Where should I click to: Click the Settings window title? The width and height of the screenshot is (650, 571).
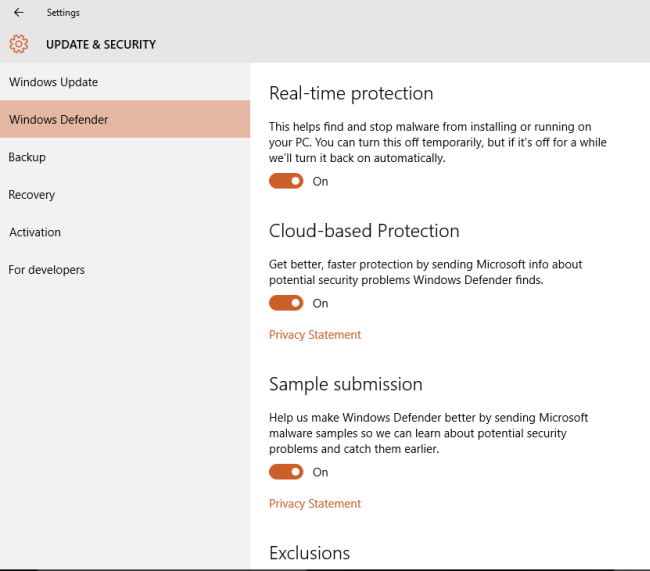pos(63,13)
